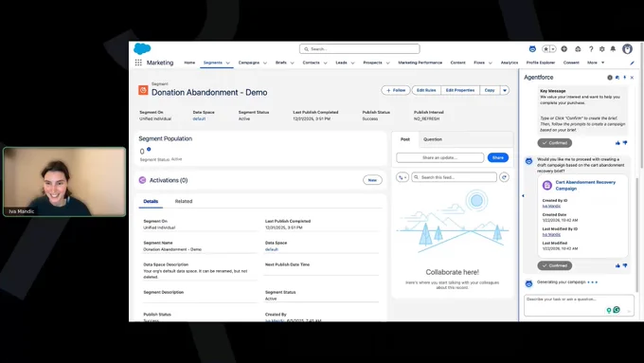Open the Analytics tab
This screenshot has height=363, width=644.
pos(510,63)
